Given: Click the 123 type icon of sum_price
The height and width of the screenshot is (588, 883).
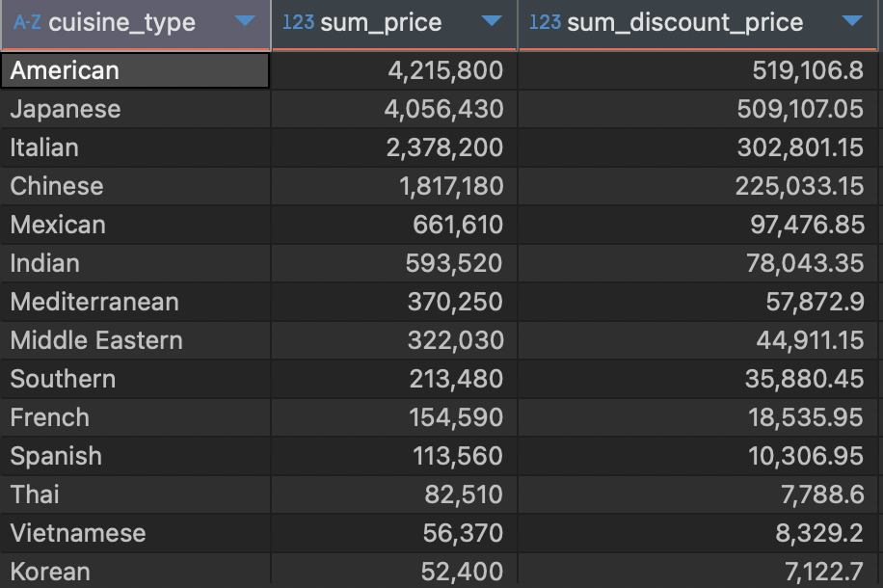Looking at the screenshot, I should tap(298, 22).
